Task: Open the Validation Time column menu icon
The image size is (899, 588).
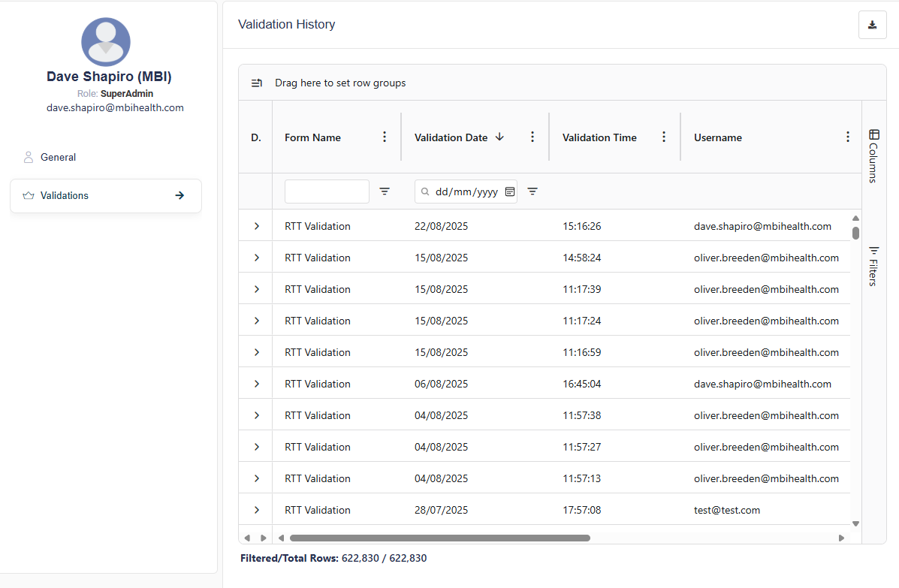Action: click(664, 137)
